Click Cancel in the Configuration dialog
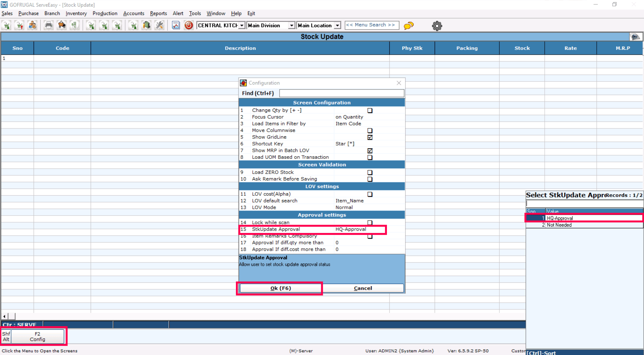This screenshot has height=355, width=644. point(363,288)
